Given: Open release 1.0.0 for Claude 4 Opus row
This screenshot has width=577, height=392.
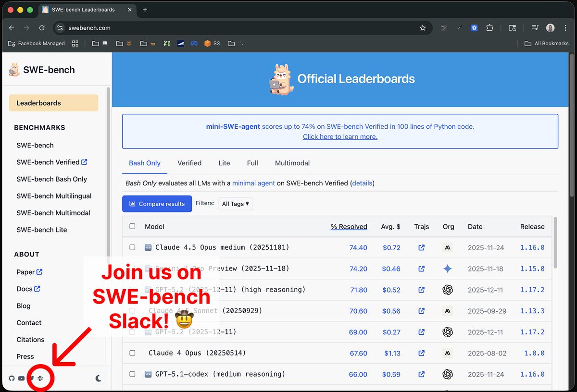Looking at the screenshot, I should coord(534,354).
